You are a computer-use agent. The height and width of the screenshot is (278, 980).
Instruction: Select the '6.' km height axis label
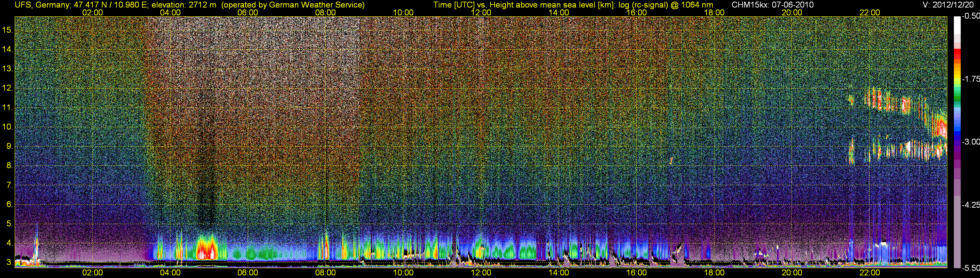(x=9, y=204)
